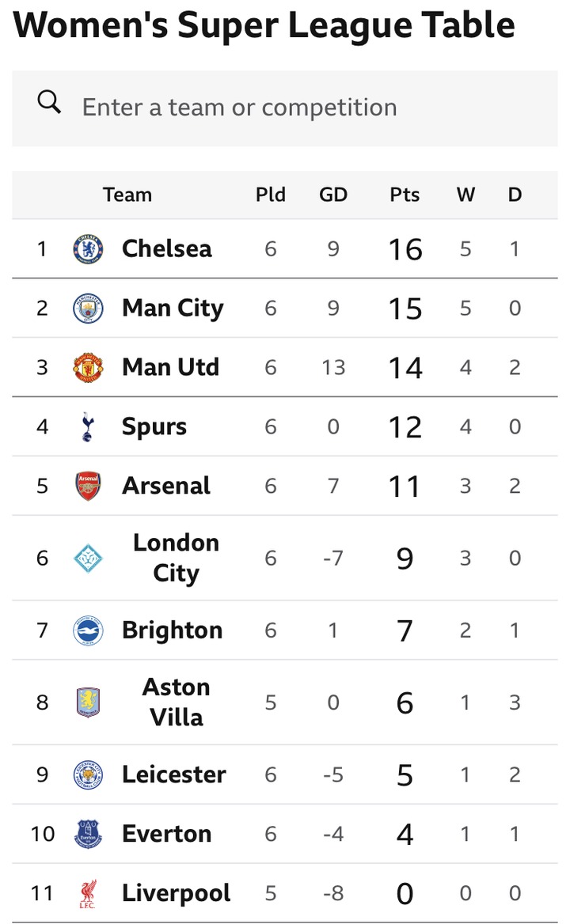
Task: Click the Arsenal cannon badge
Action: coord(88,486)
